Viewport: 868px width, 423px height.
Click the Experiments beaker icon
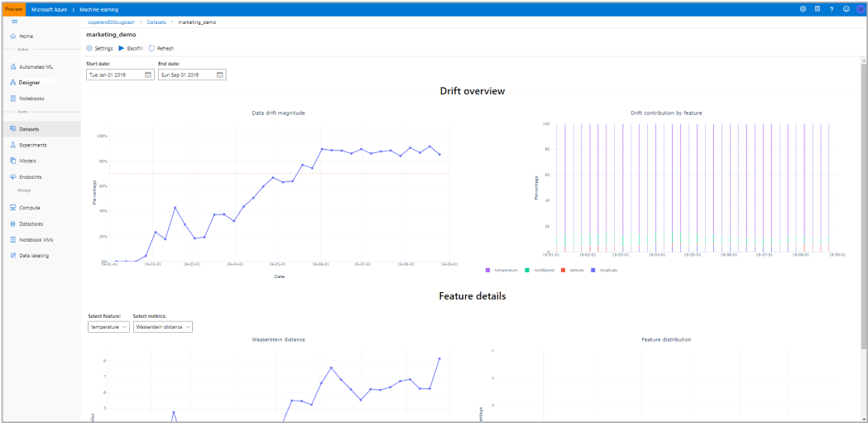coord(13,145)
